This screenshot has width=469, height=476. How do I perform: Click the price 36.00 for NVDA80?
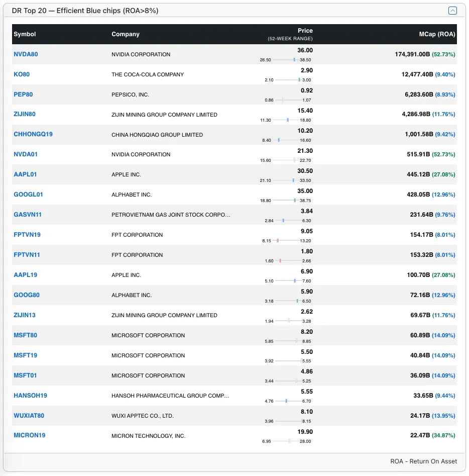pyautogui.click(x=305, y=50)
